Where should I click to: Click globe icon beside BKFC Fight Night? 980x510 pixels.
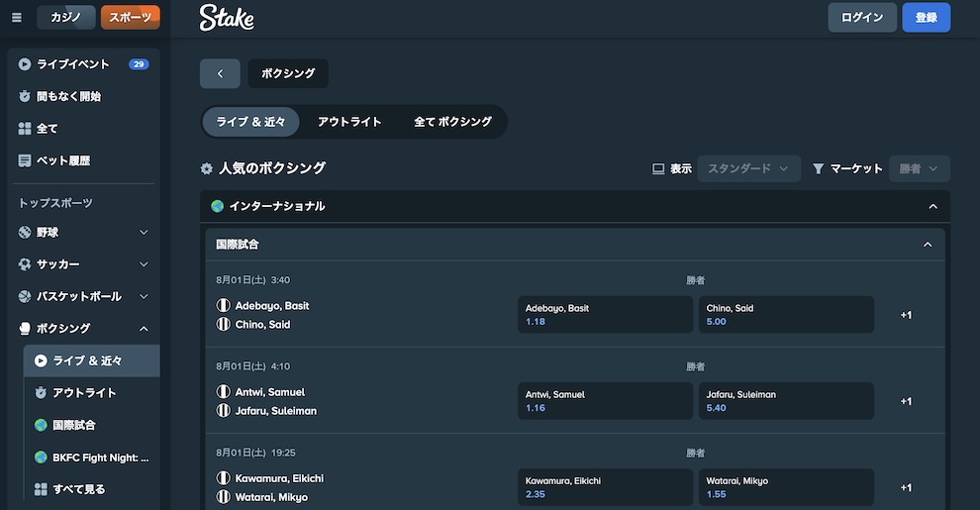[41, 458]
